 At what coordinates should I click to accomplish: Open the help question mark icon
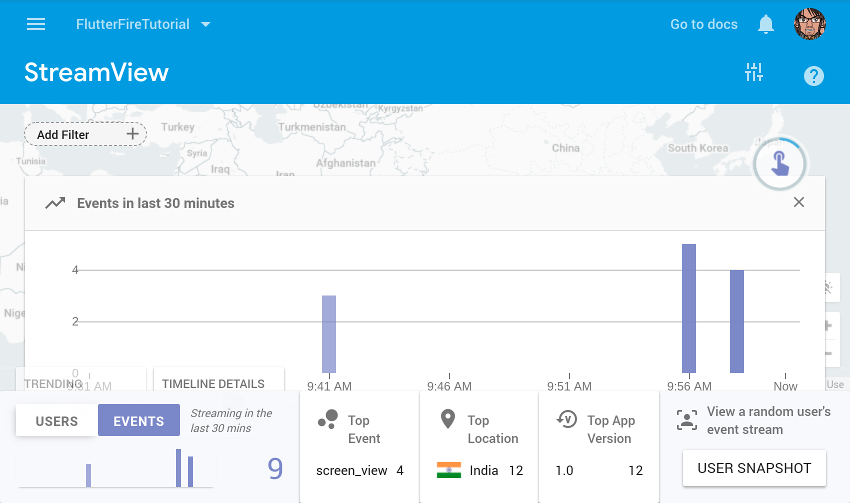coord(814,76)
